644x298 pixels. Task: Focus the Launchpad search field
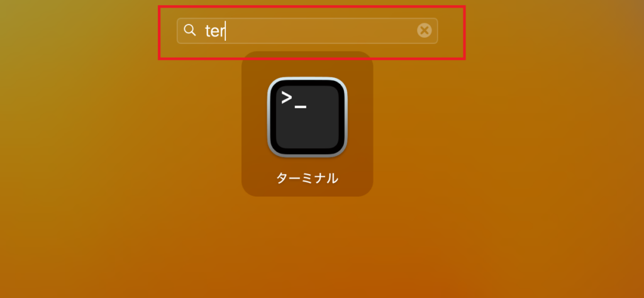[307, 31]
